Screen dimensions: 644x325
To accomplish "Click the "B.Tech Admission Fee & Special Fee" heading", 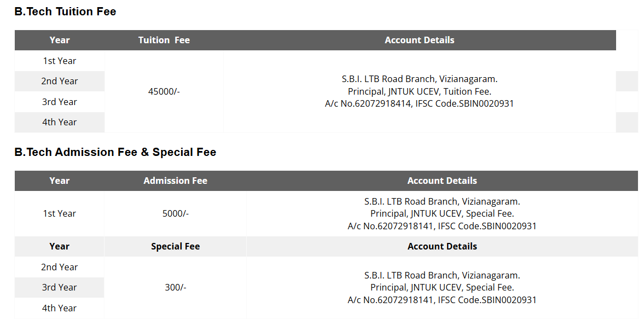I will tap(115, 152).
